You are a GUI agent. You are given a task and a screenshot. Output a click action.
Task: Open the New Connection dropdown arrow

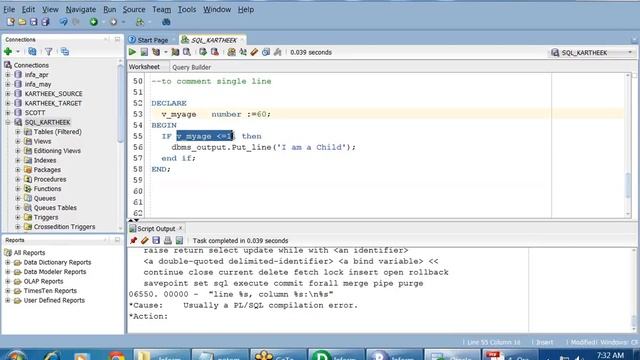click(18, 52)
